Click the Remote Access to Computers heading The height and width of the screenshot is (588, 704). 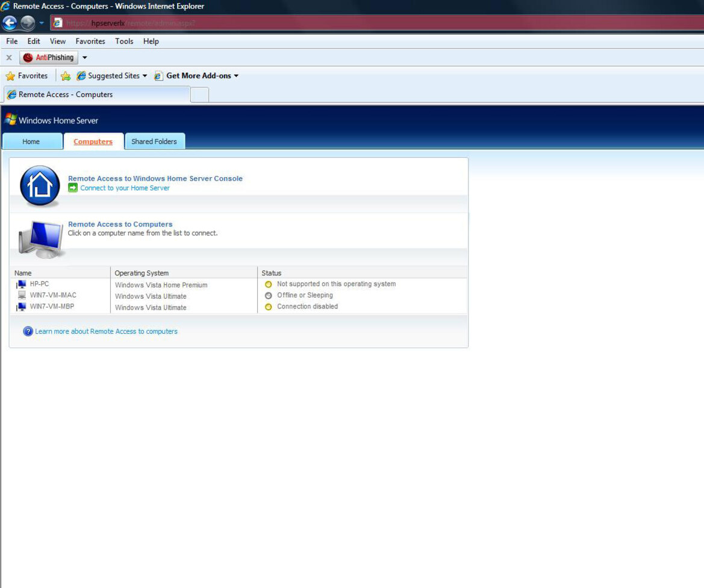120,224
